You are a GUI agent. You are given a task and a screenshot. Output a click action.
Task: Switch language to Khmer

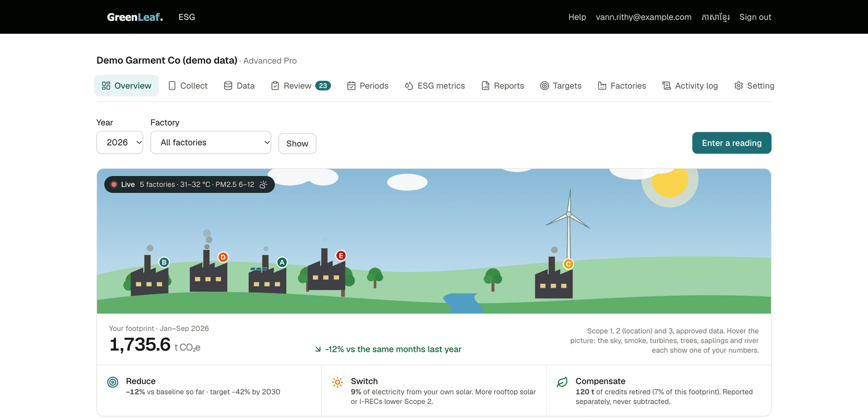click(x=716, y=17)
